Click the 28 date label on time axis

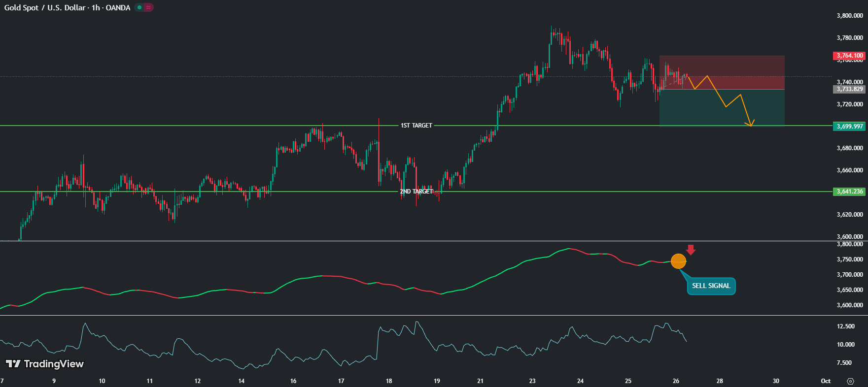[720, 381]
